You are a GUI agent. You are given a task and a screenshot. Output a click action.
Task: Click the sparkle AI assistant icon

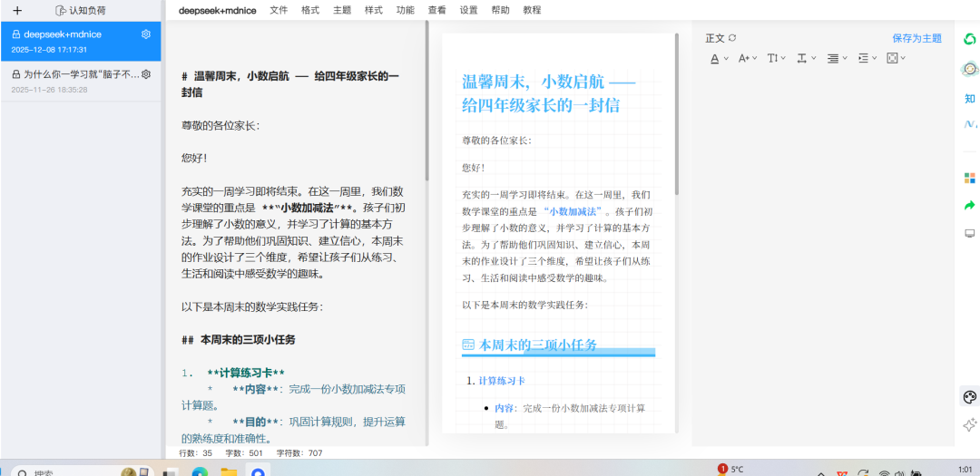(969, 425)
